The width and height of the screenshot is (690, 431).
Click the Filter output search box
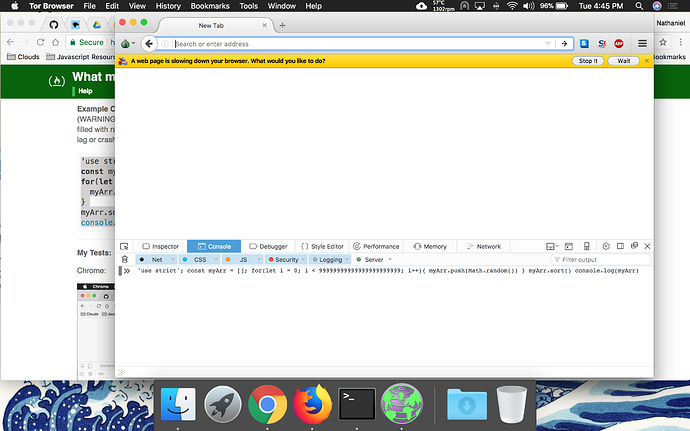point(600,260)
